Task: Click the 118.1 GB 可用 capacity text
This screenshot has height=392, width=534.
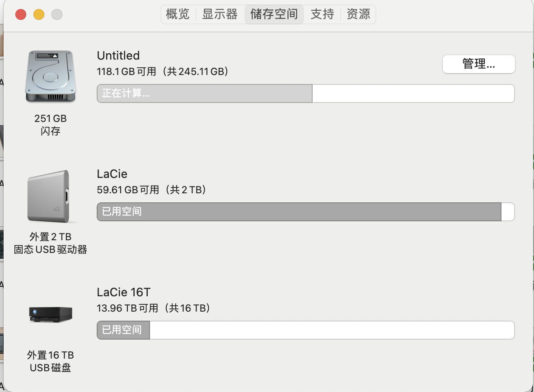Action: [163, 71]
